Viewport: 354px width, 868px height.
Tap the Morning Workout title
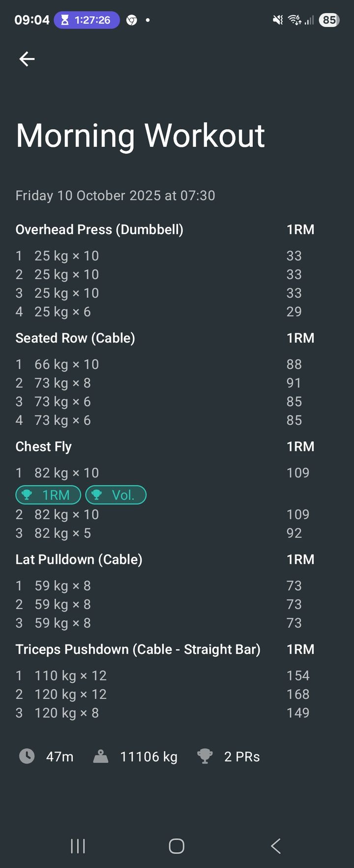pos(141,136)
